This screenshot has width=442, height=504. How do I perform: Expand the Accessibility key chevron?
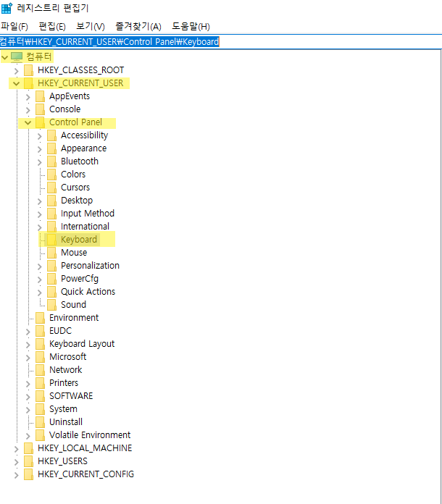(x=40, y=135)
